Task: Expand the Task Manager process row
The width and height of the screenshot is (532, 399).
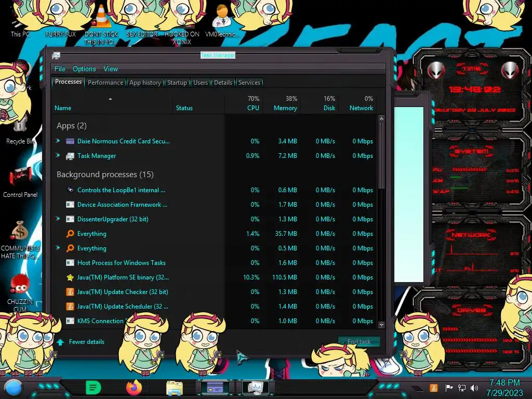Action: click(58, 155)
